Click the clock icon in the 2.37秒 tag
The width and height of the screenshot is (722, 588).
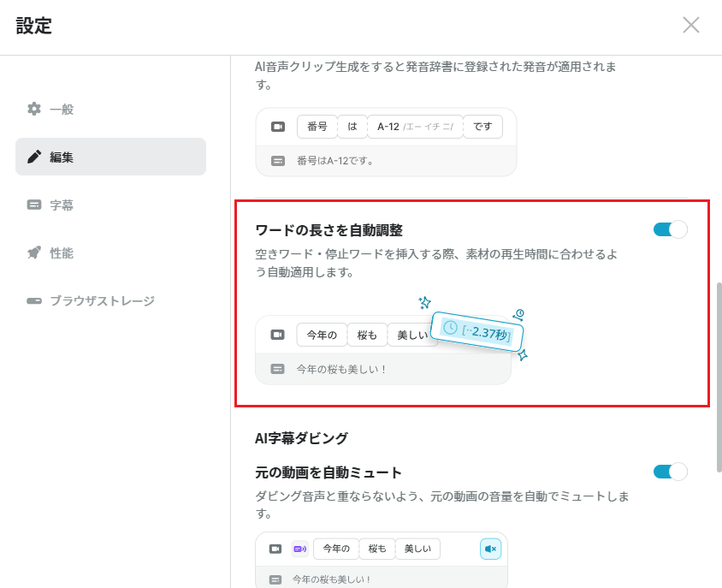click(x=450, y=328)
